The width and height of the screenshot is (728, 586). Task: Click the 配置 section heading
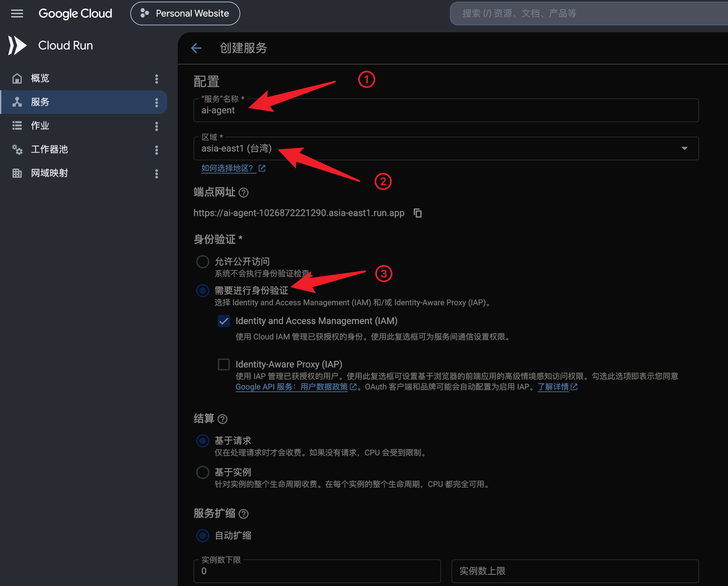pos(206,81)
